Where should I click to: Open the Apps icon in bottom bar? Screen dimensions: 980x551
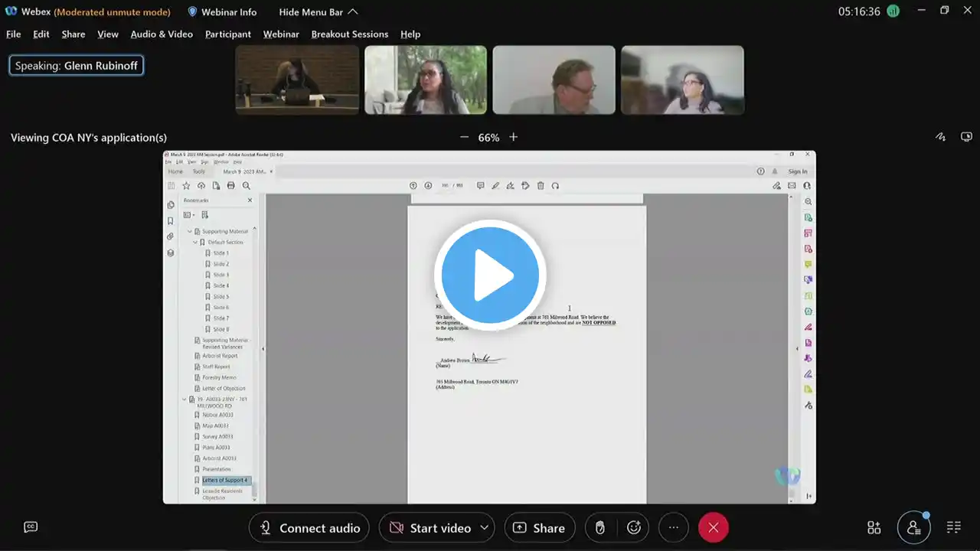click(x=874, y=527)
